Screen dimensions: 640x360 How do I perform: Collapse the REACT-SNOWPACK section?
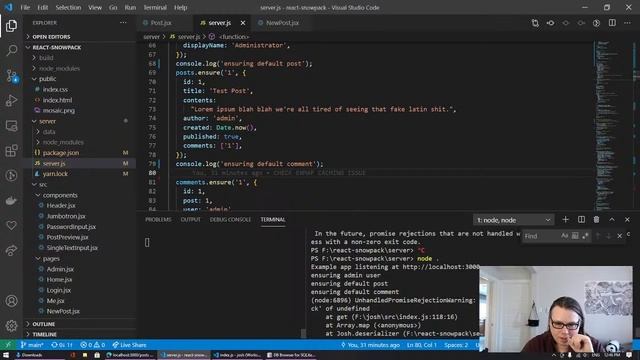[80, 47]
